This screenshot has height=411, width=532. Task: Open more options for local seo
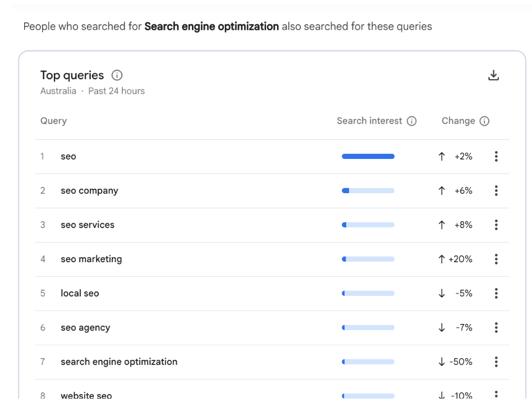click(x=496, y=293)
